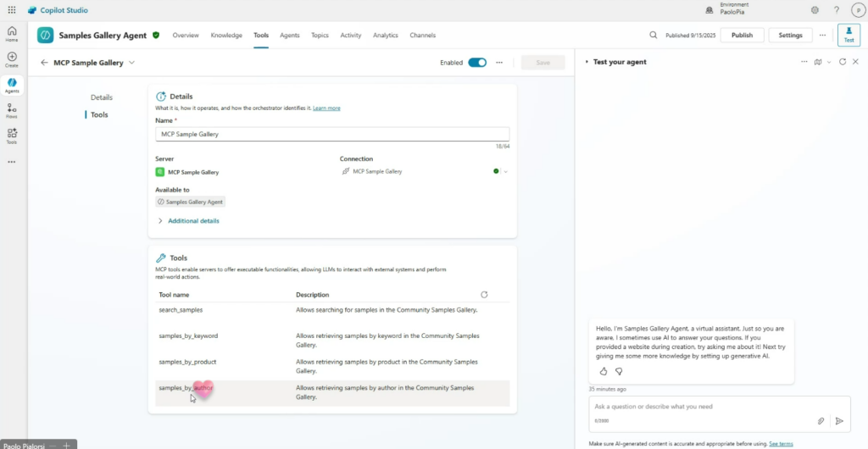
Task: Click the Tool name column header
Action: coord(174,295)
